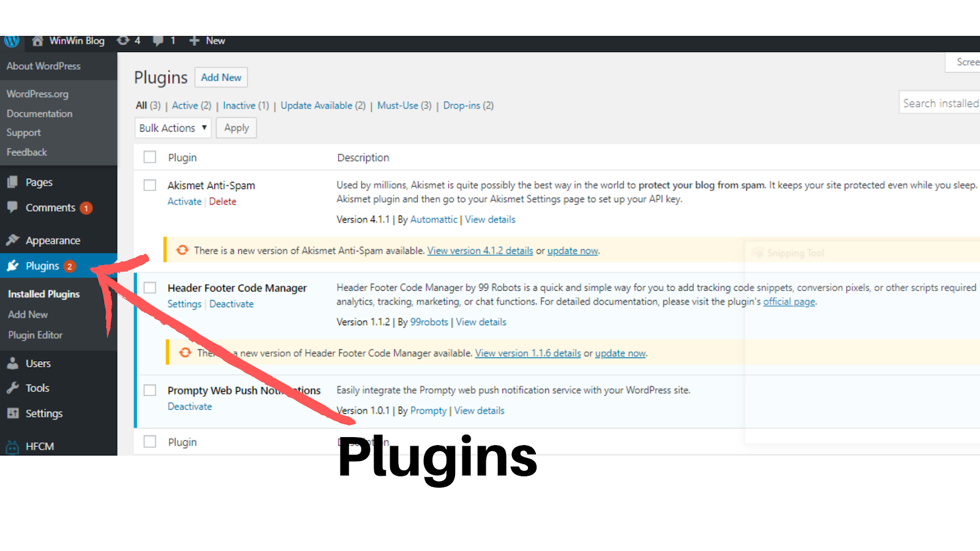This screenshot has width=980, height=551.
Task: Open Plugin Editor submenu item
Action: point(36,335)
